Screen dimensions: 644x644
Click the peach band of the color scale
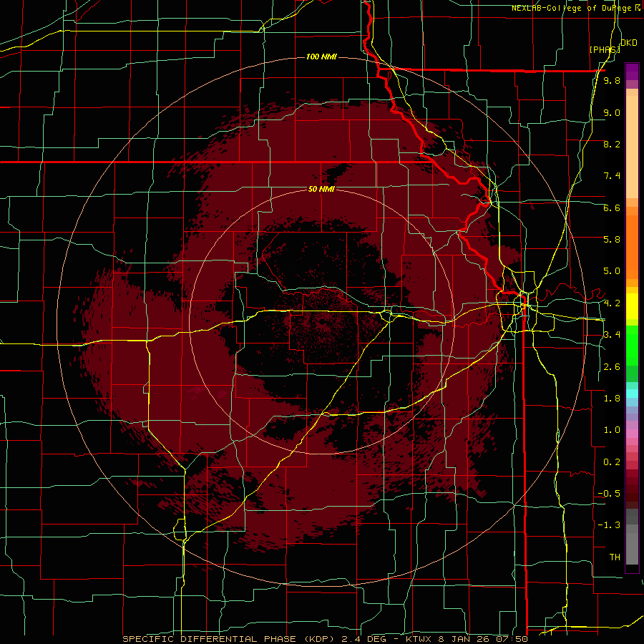pos(632,144)
